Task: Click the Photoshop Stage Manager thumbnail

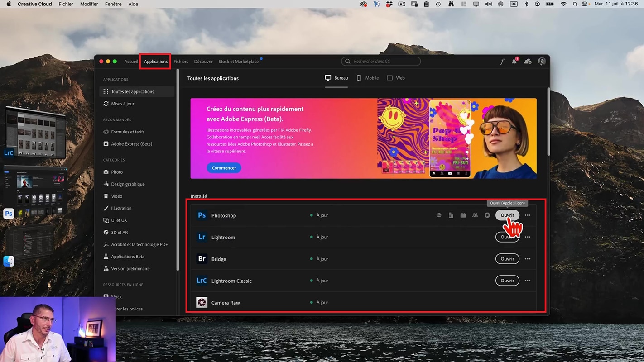Action: coord(35,191)
